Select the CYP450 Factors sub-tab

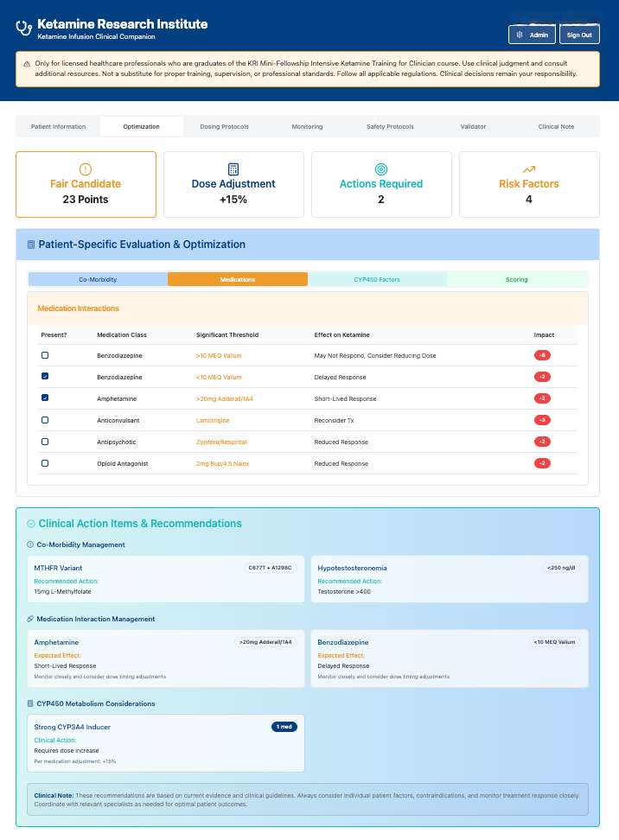coord(378,279)
